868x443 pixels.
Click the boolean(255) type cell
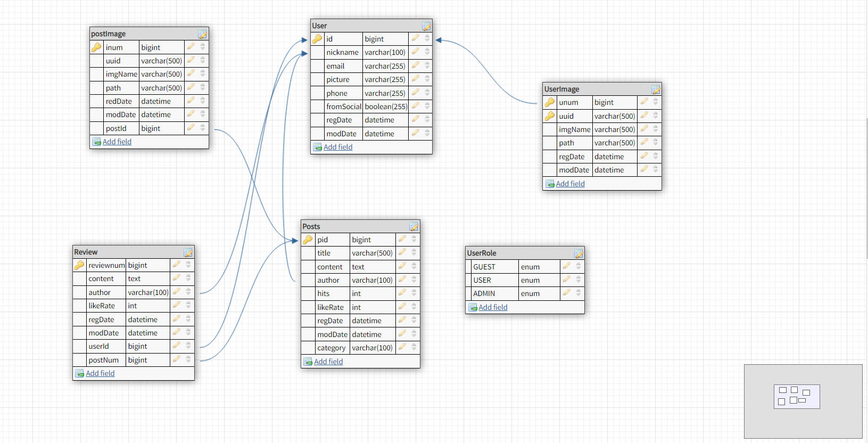coord(386,106)
